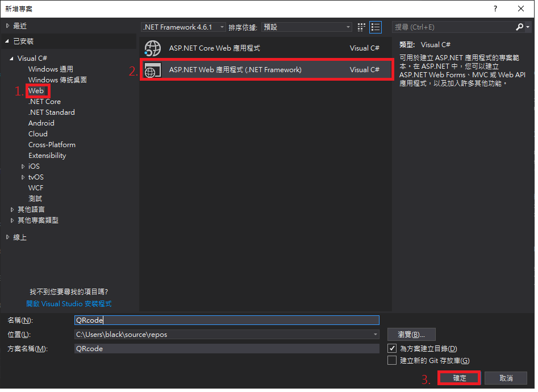Expand the 其他語言 node

click(12, 210)
